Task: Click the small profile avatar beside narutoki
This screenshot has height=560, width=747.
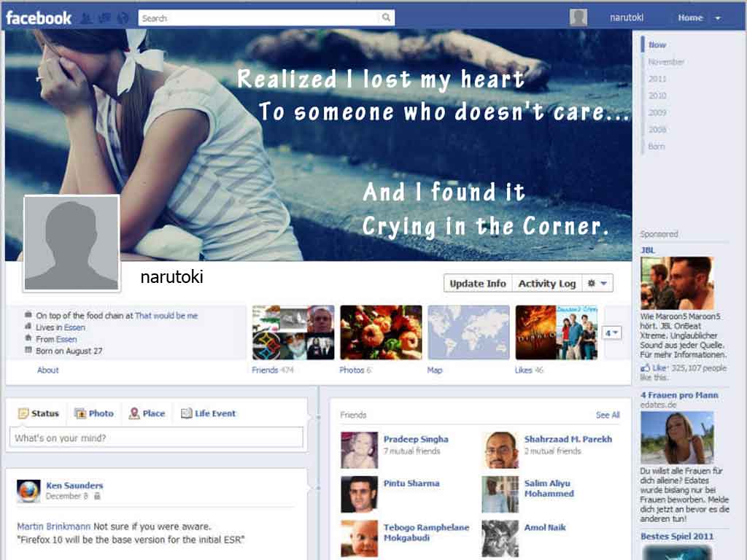Action: pos(578,18)
